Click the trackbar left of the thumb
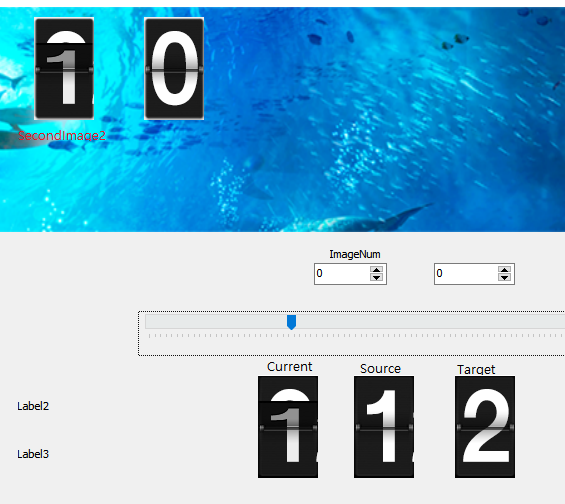The image size is (565, 504). tap(216, 321)
